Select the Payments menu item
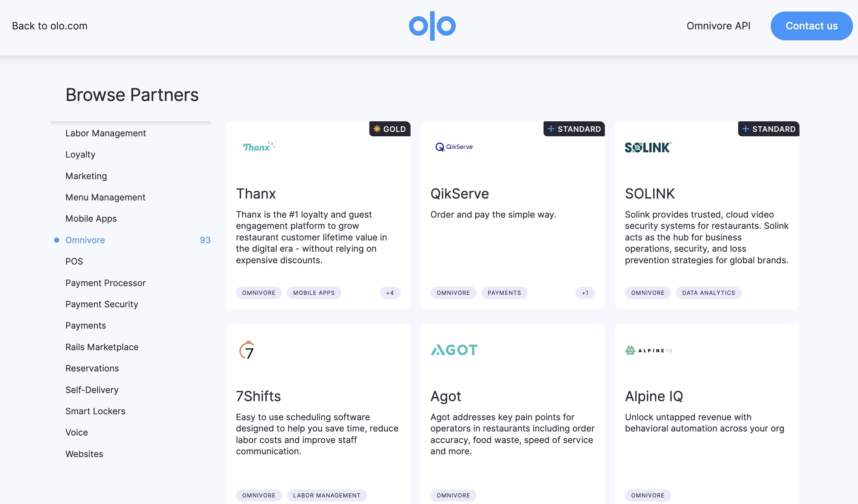The height and width of the screenshot is (504, 858). [85, 325]
